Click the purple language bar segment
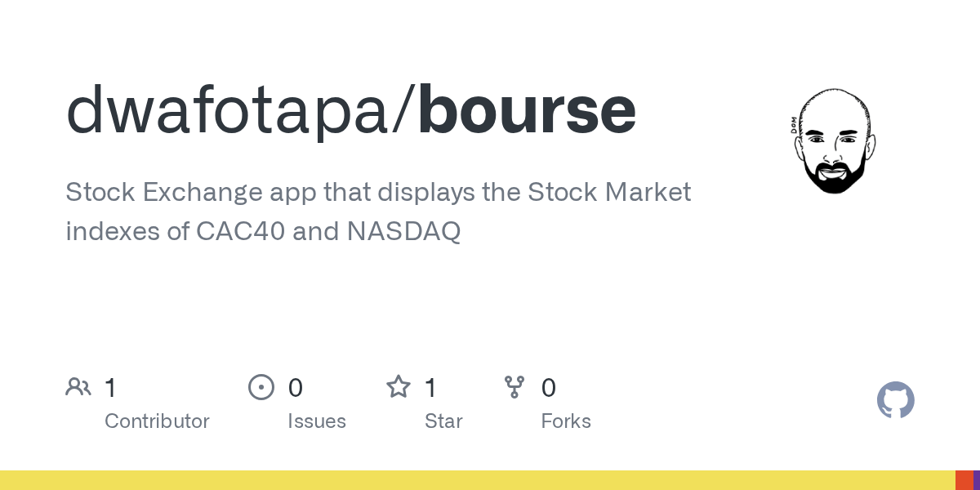This screenshot has height=490, width=980. (x=977, y=480)
